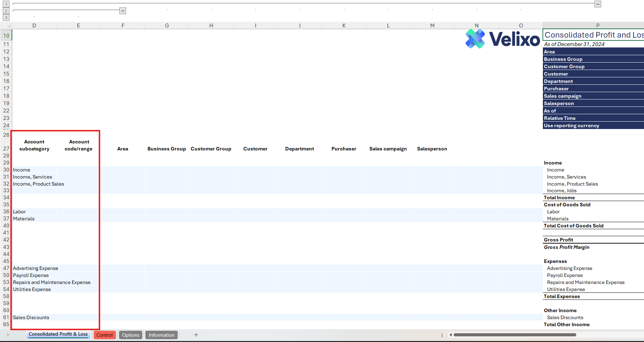Show outline level 2 columns

[6, 11]
